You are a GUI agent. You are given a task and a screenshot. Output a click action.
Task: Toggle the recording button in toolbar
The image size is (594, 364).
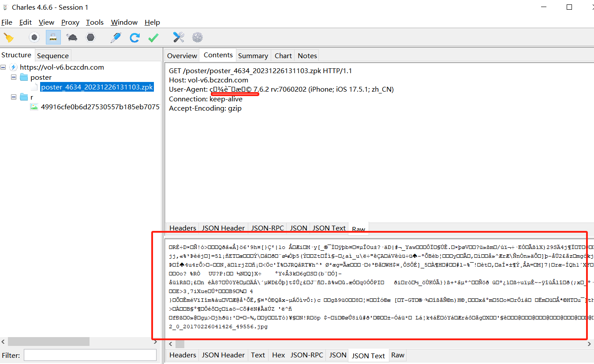[x=34, y=37]
